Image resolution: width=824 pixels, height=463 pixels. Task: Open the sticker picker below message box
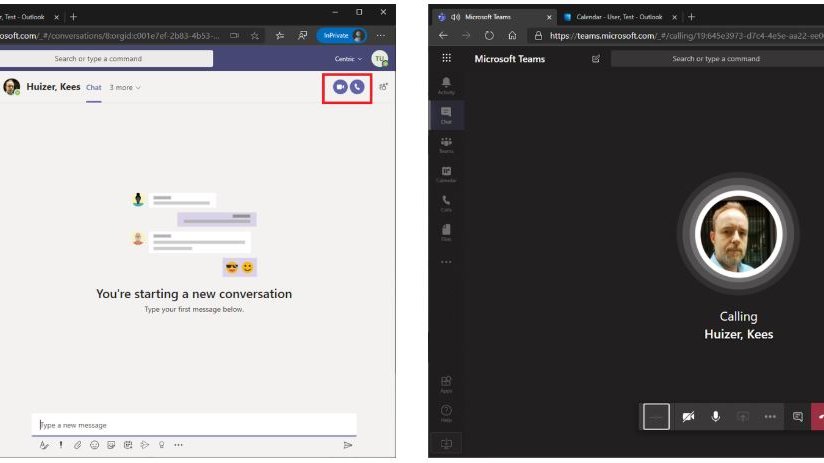point(111,445)
